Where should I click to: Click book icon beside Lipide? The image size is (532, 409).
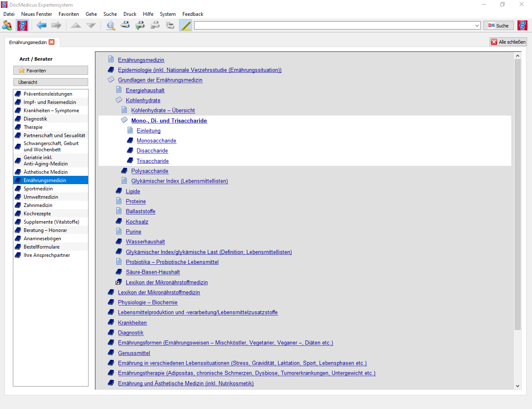tap(119, 191)
